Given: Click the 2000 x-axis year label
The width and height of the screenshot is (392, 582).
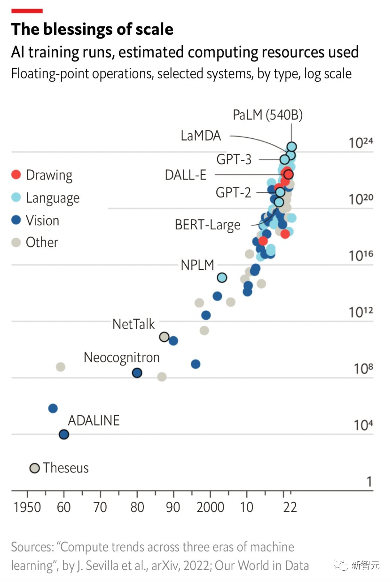Looking at the screenshot, I should (210, 507).
